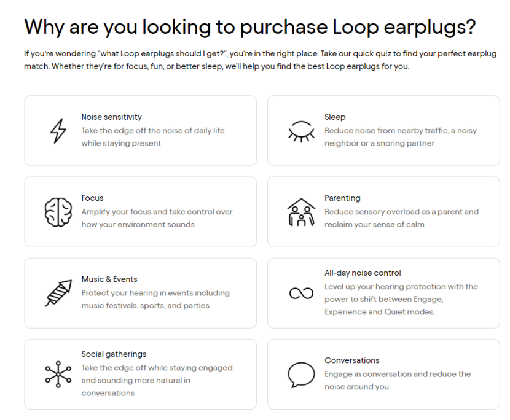The height and width of the screenshot is (420, 510).
Task: Select the Focus quiz answer heading
Action: 93,198
